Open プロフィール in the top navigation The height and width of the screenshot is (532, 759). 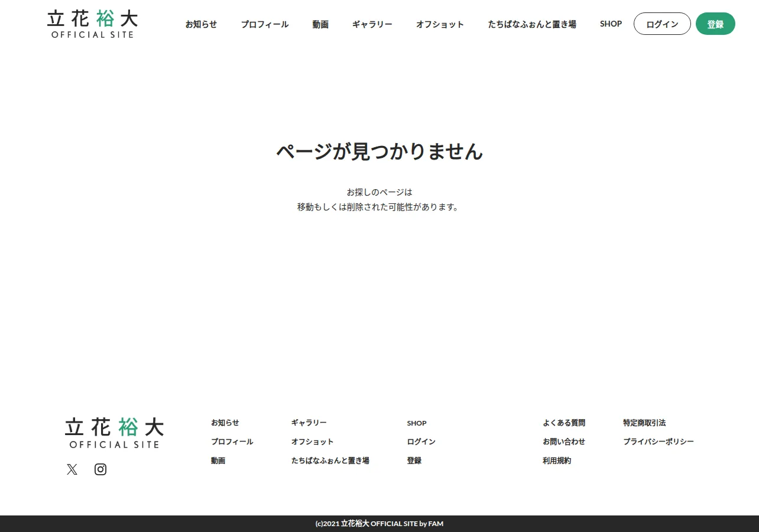click(x=264, y=24)
